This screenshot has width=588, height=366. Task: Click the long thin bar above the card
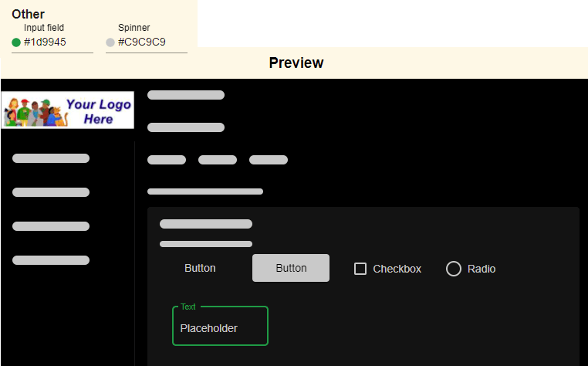(205, 191)
